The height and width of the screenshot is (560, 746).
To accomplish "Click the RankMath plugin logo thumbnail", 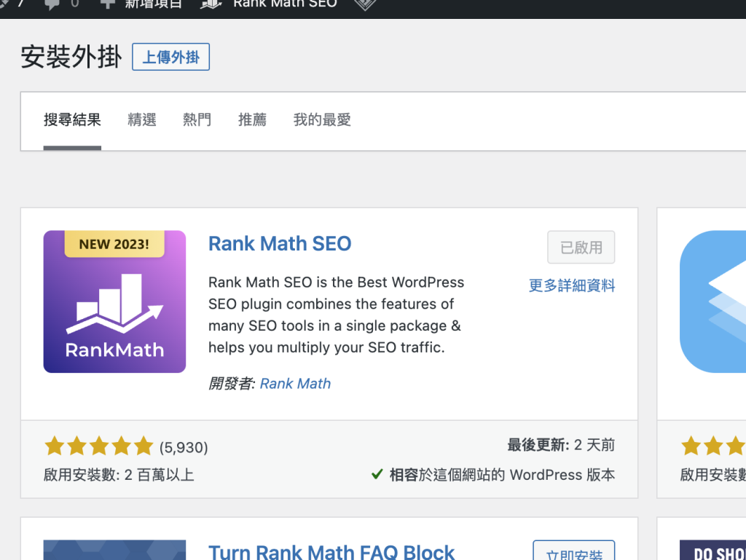I will (x=114, y=301).
